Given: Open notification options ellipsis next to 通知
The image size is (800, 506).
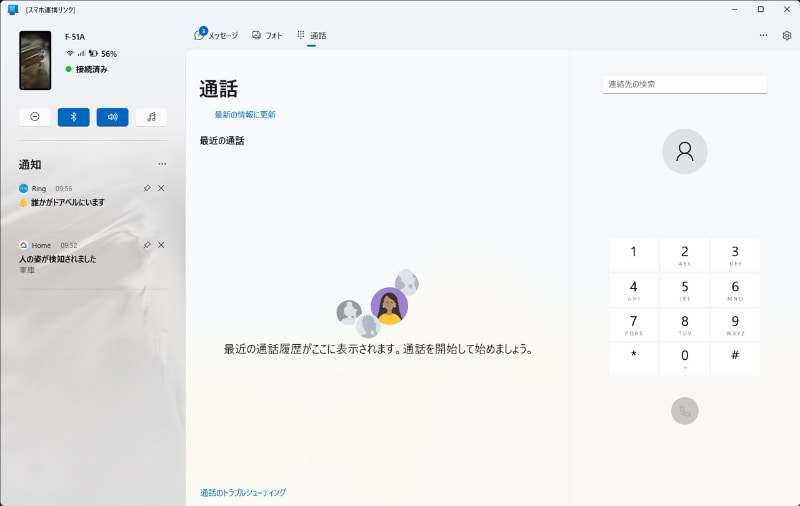Looking at the screenshot, I should coord(162,164).
